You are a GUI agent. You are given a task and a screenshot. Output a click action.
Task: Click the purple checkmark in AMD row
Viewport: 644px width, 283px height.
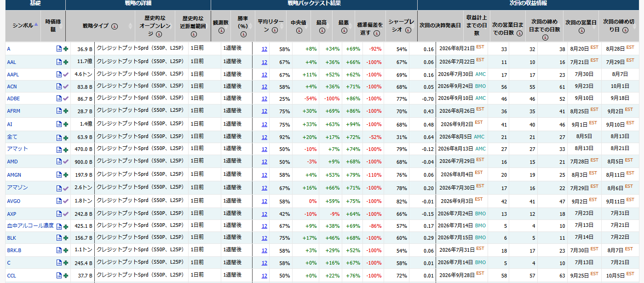pos(66,162)
